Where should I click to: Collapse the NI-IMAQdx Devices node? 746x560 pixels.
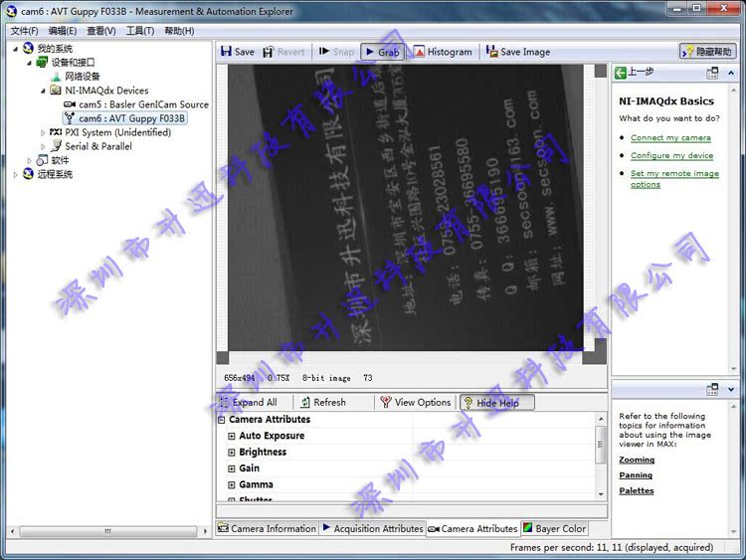coord(44,91)
